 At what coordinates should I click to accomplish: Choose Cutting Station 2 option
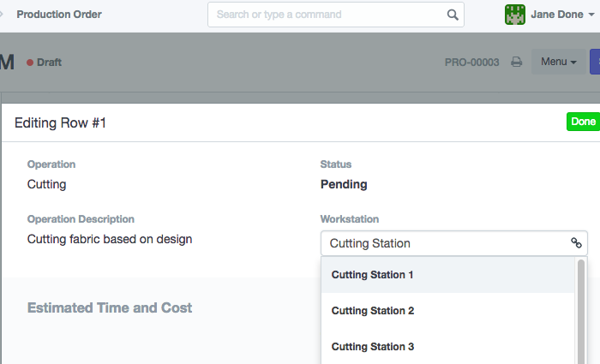373,311
